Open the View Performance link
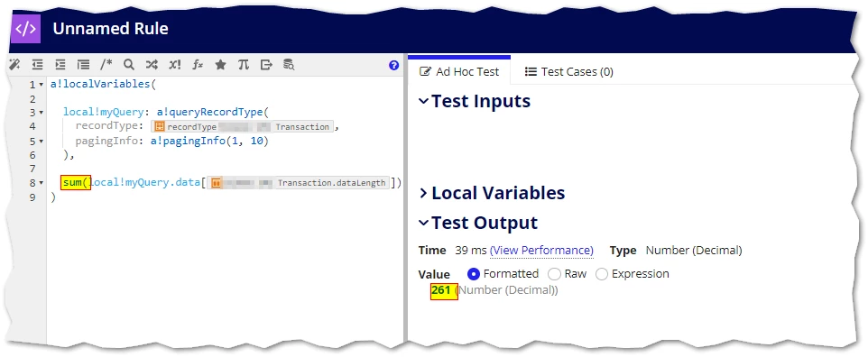Viewport: 868px width, 357px height. [541, 251]
